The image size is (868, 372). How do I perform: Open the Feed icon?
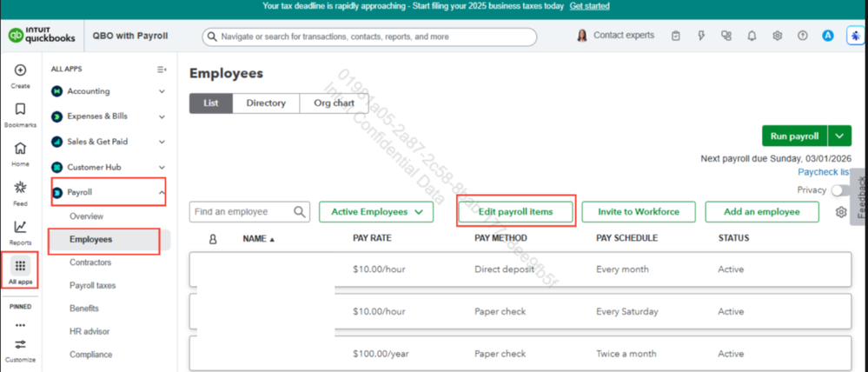point(20,187)
